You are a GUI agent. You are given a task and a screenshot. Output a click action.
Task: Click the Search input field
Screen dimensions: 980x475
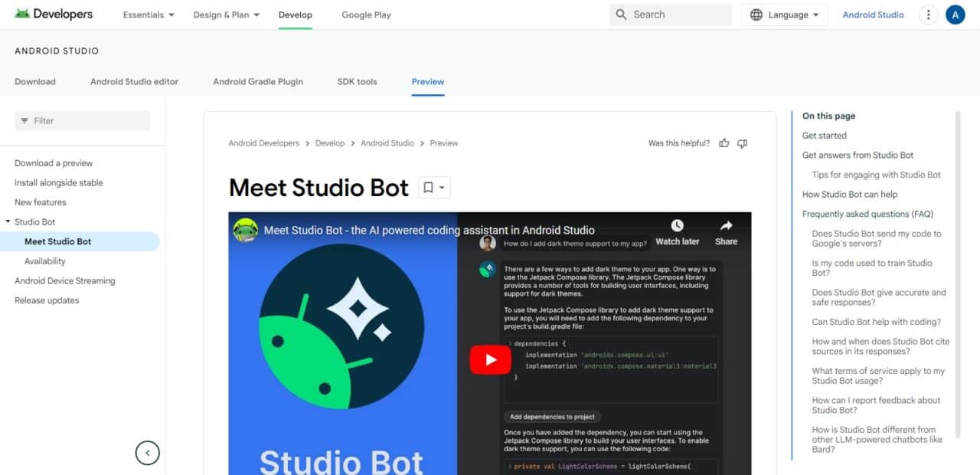[x=671, y=15]
